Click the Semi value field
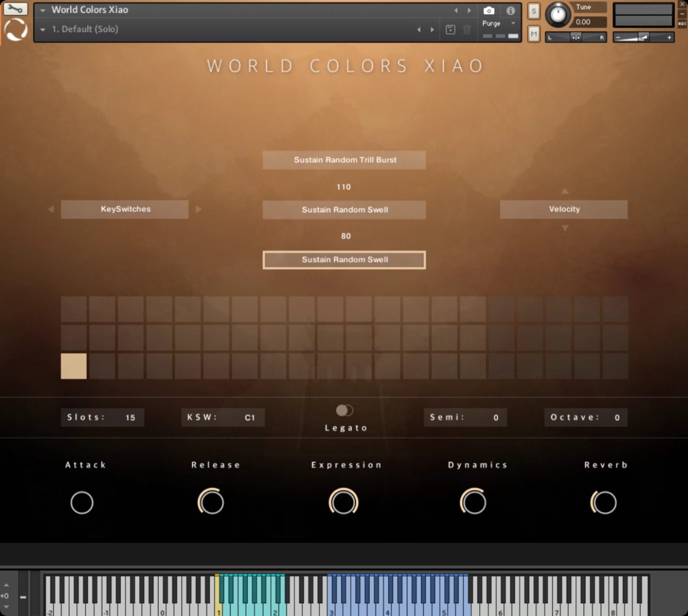This screenshot has width=688, height=616. point(466,417)
